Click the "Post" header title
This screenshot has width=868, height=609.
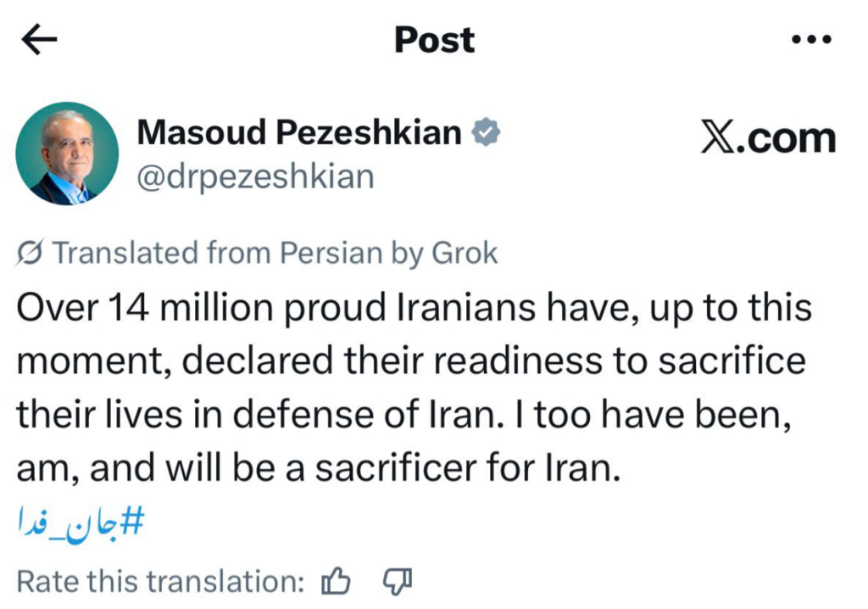coord(434,40)
